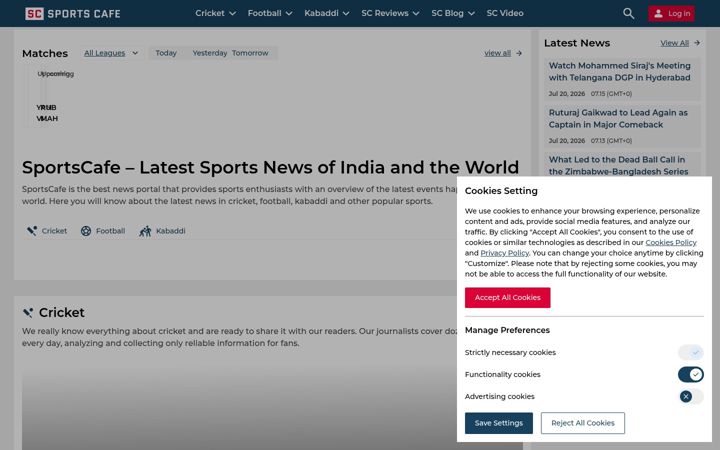Expand the SC Reviews menu
Image resolution: width=720 pixels, height=450 pixels.
pos(390,13)
